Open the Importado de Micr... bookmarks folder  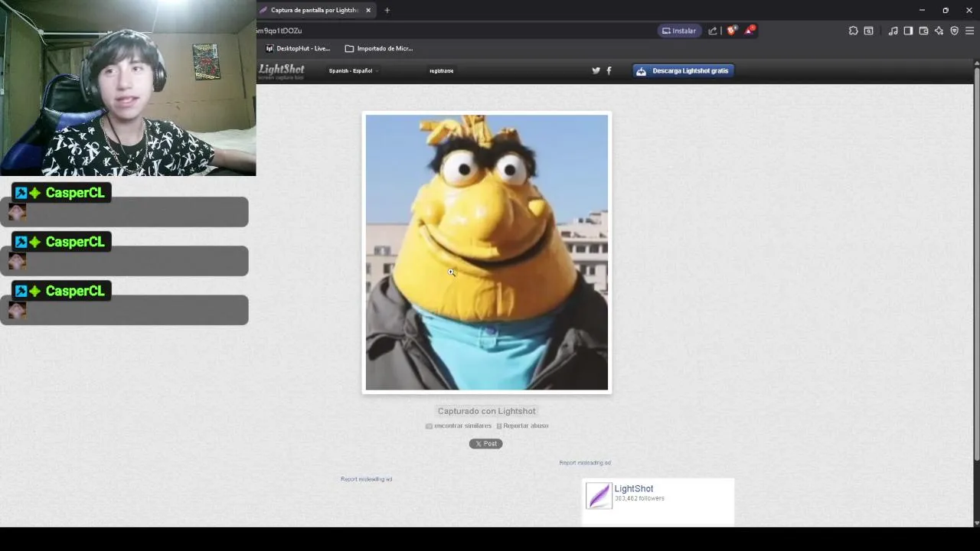379,48
